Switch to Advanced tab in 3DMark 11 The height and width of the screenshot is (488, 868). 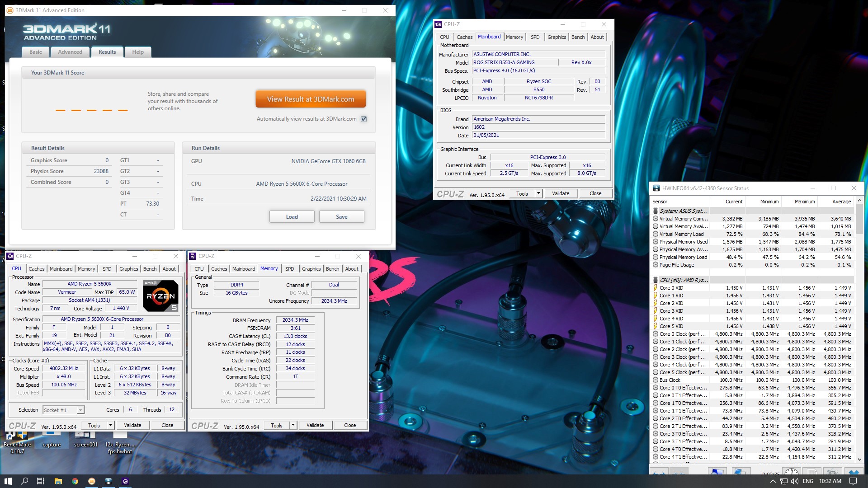[x=70, y=52]
